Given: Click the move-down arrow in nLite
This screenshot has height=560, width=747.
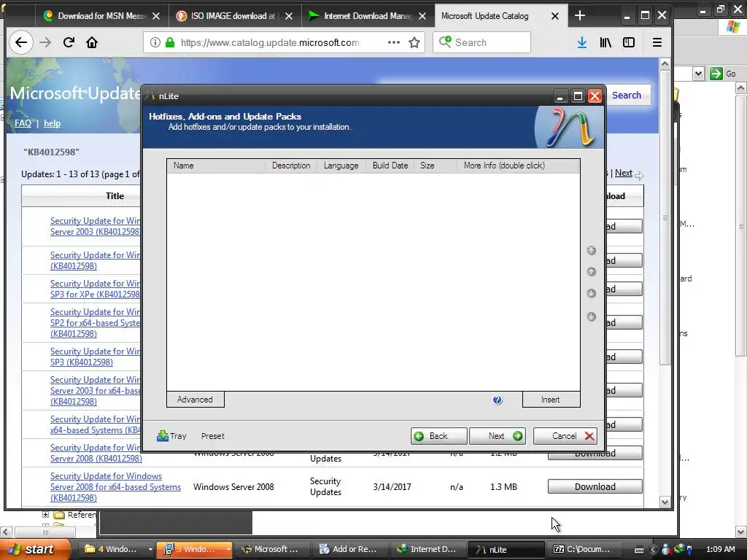Looking at the screenshot, I should pos(591,293).
